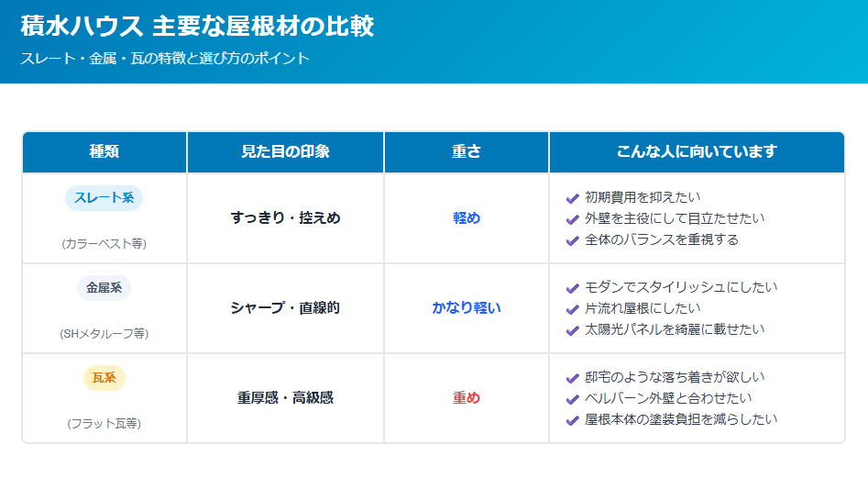Click the red 重め weight label
This screenshot has height=489, width=868.
pyautogui.click(x=467, y=397)
